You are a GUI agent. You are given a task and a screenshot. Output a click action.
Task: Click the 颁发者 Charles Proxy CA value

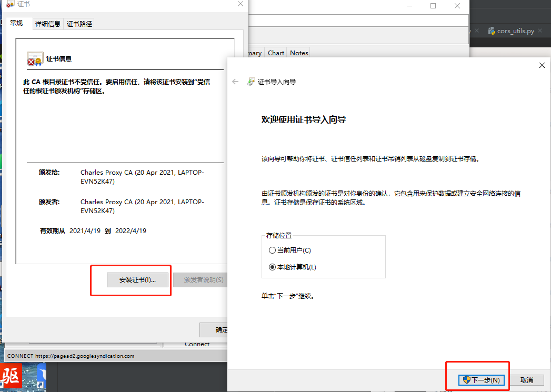coord(142,206)
